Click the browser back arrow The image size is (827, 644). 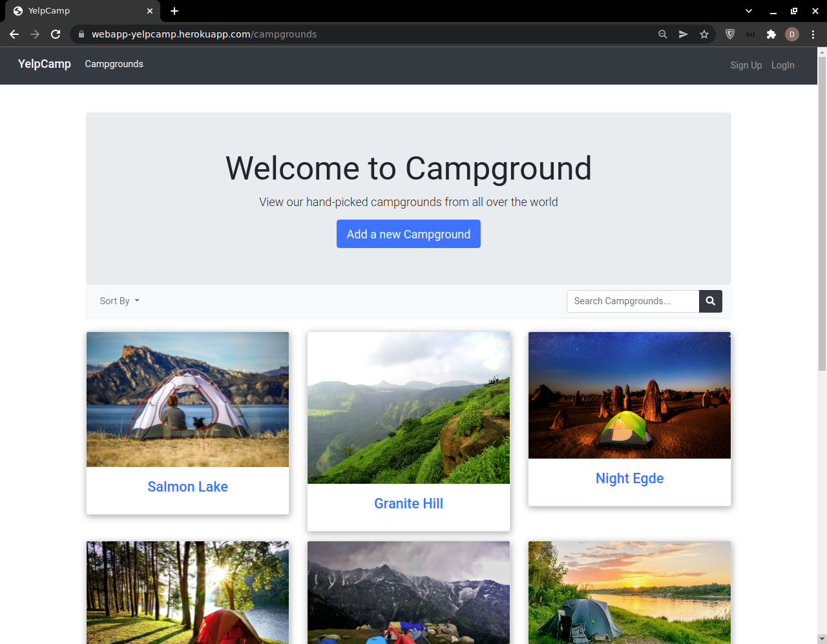tap(14, 34)
